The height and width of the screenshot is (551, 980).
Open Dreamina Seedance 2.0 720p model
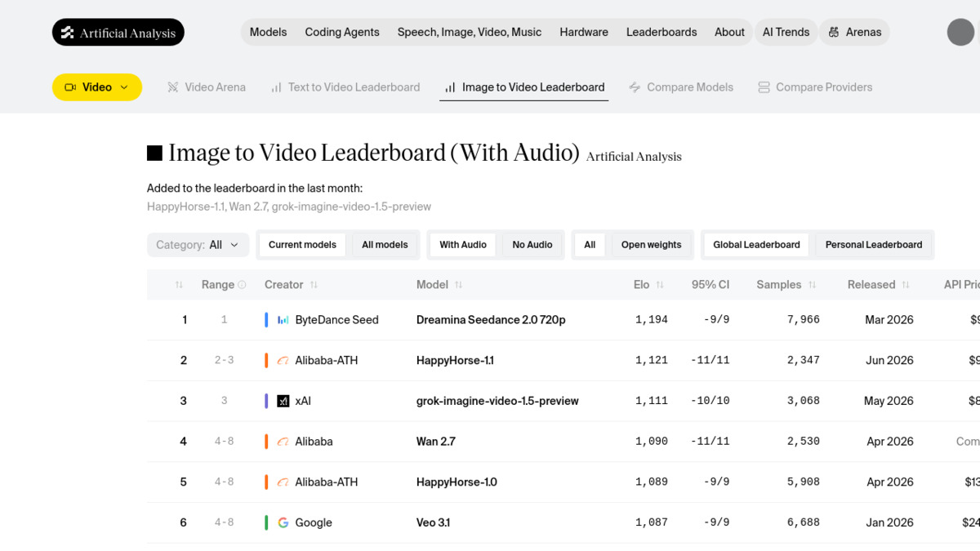pos(491,320)
